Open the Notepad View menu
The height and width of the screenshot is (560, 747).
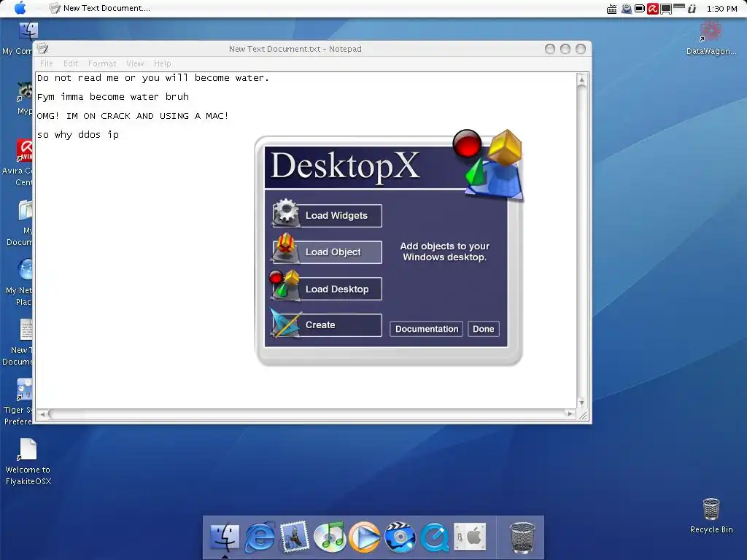tap(135, 63)
